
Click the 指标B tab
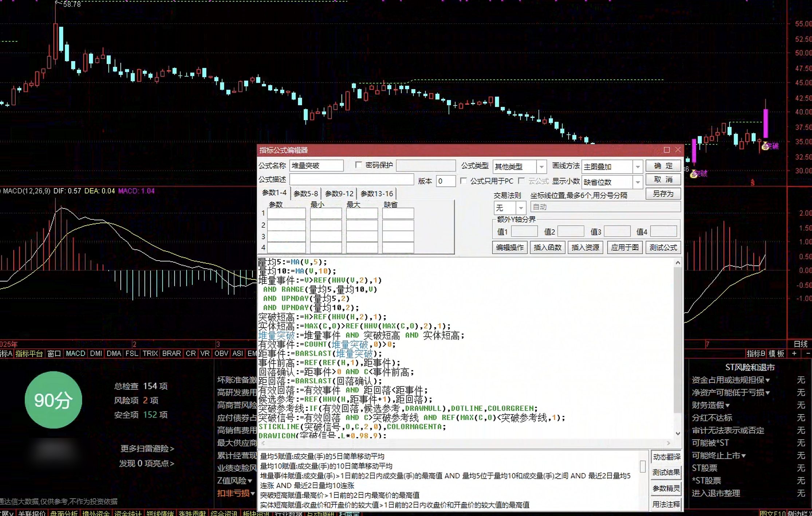pos(756,353)
